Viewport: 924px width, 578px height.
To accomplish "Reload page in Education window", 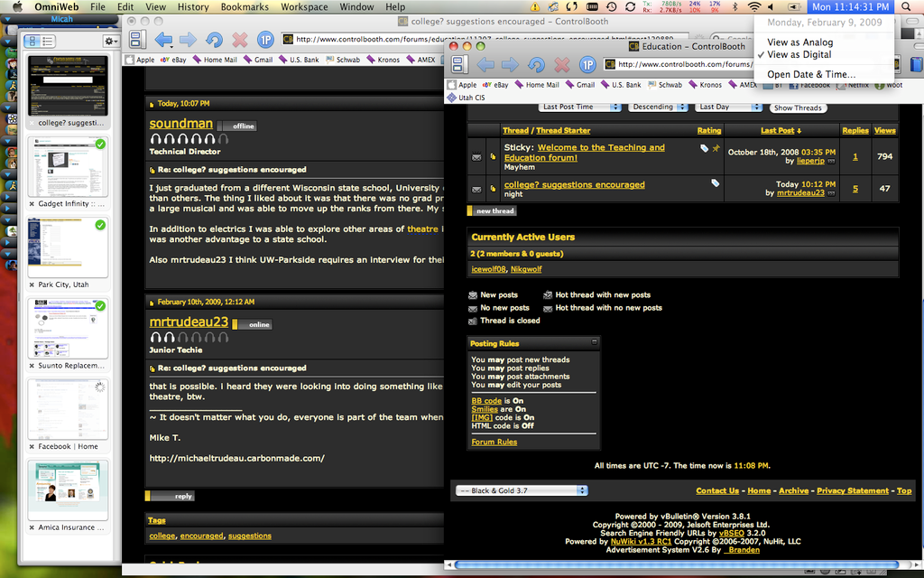I will click(536, 64).
